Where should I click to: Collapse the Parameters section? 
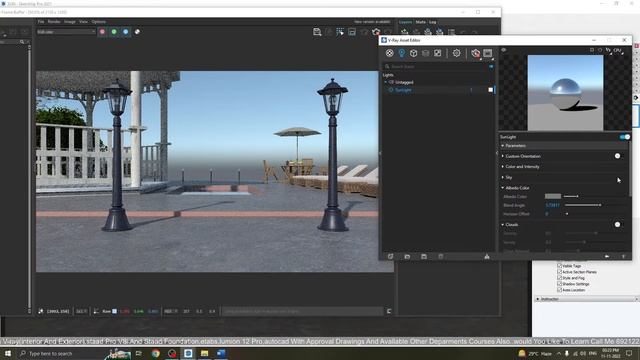tap(503, 146)
